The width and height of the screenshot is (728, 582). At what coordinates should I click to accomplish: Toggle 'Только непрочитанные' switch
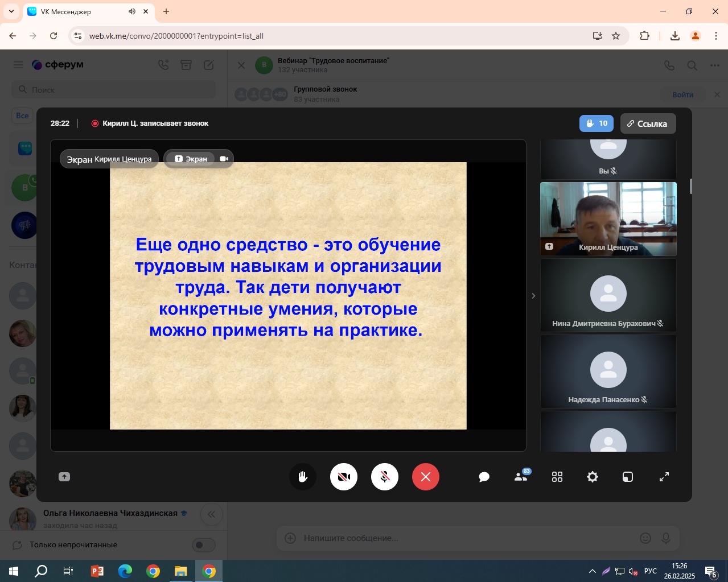(203, 545)
